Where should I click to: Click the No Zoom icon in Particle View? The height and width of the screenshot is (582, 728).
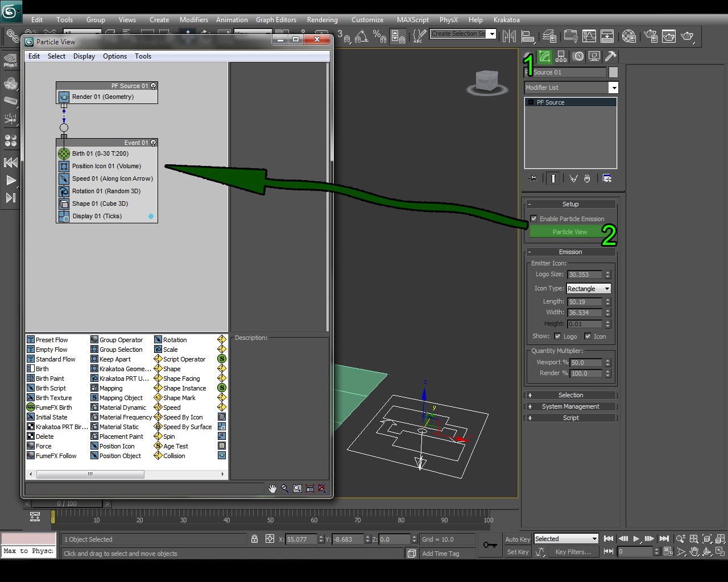point(322,488)
